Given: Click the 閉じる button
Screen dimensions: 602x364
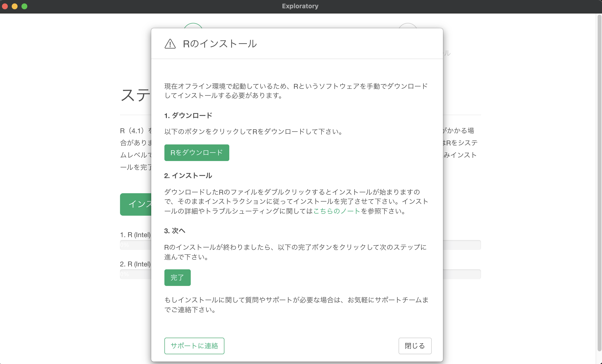Looking at the screenshot, I should 415,346.
